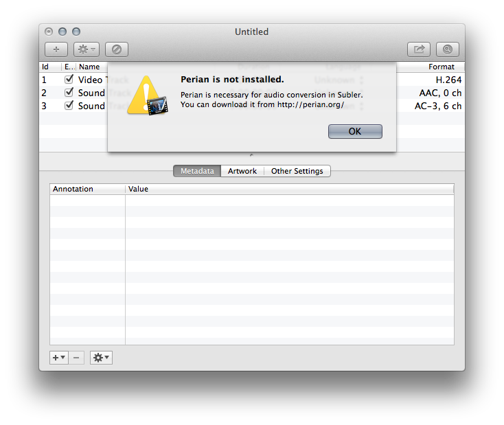The height and width of the screenshot is (425, 504).
Task: Click the Id column header
Action: 50,67
